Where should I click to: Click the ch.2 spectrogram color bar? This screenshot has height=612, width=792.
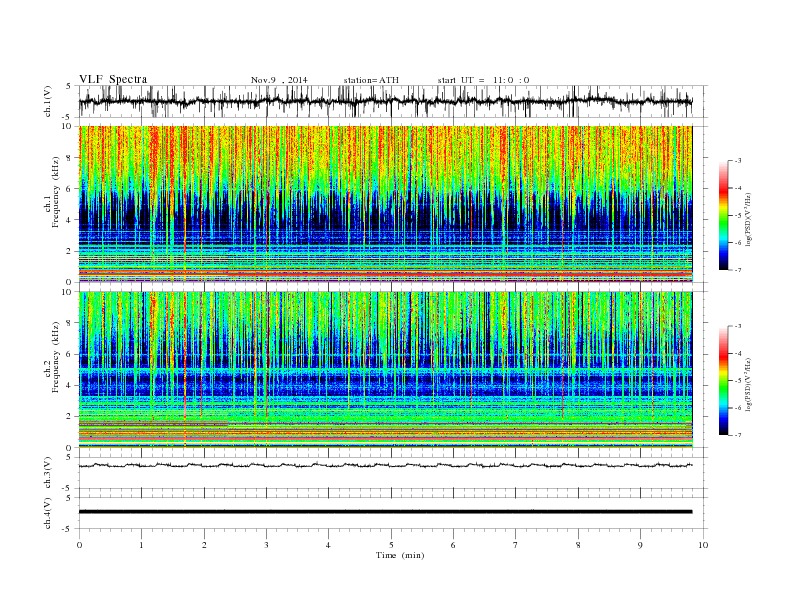[x=723, y=380]
